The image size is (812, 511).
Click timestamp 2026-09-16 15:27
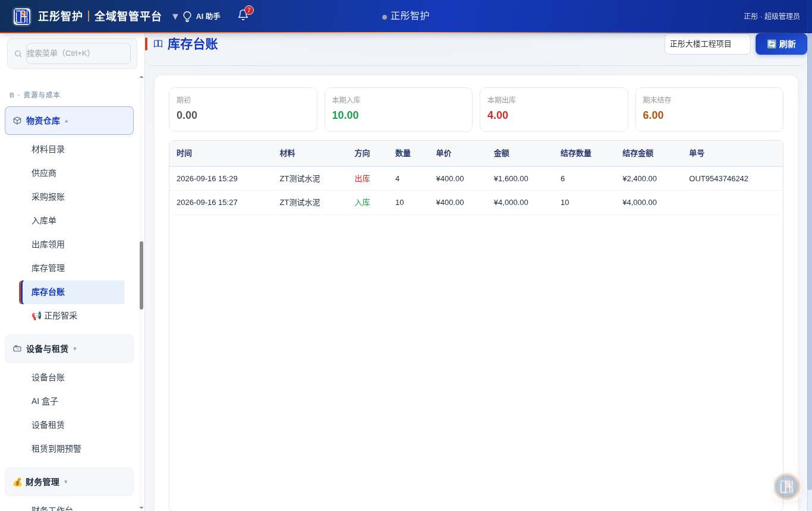pos(207,202)
